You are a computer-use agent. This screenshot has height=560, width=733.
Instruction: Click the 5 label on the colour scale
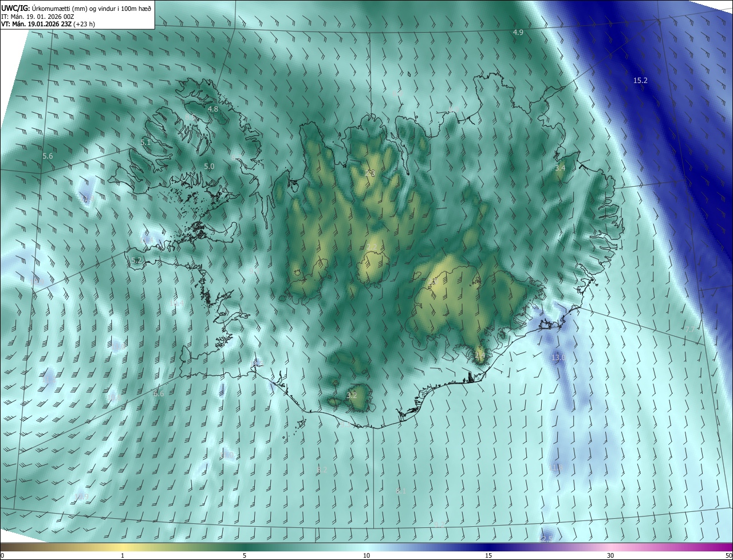tap(245, 555)
